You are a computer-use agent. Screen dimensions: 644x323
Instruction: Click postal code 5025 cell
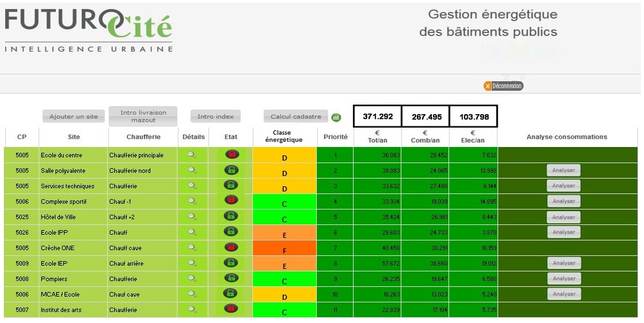22,217
